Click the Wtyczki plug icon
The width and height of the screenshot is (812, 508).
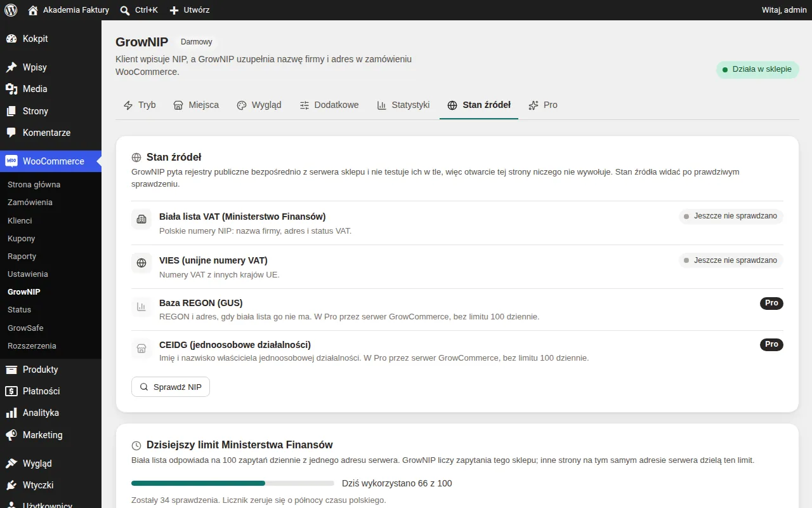click(x=11, y=485)
